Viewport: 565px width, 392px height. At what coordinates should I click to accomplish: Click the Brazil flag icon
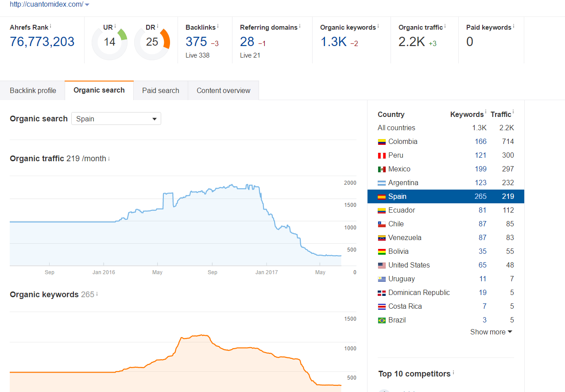pos(382,320)
